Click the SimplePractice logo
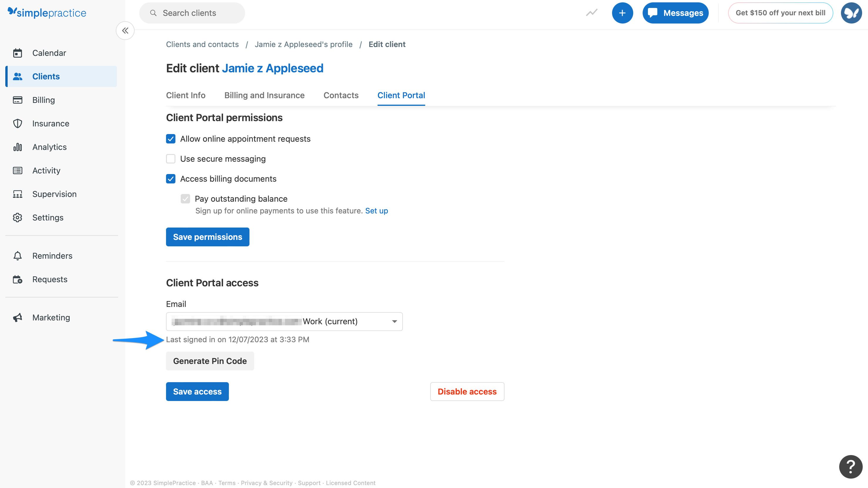 pos(47,13)
